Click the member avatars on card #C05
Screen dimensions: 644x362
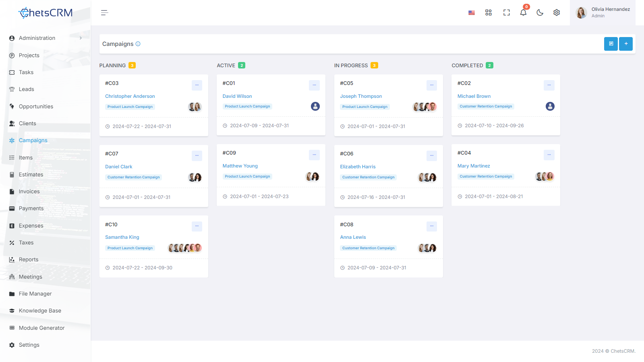425,107
